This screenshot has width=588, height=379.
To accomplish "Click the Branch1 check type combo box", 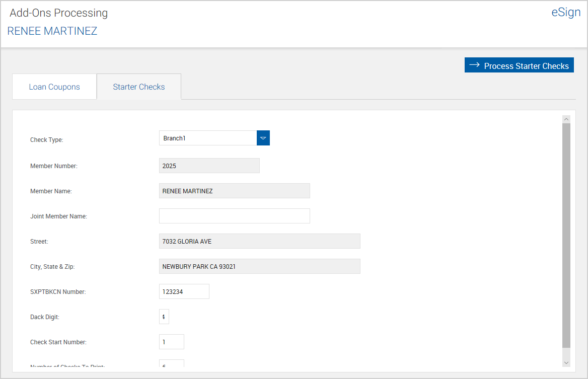I will pyautogui.click(x=207, y=138).
